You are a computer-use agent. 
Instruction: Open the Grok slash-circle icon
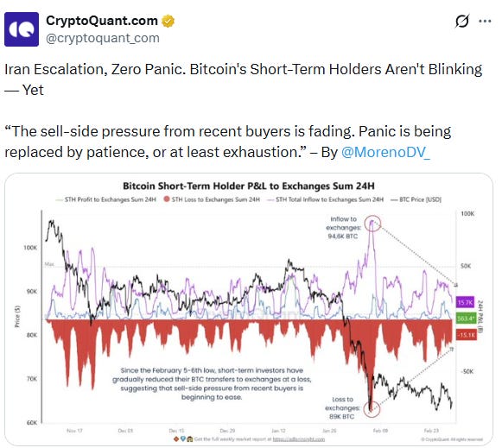[462, 21]
